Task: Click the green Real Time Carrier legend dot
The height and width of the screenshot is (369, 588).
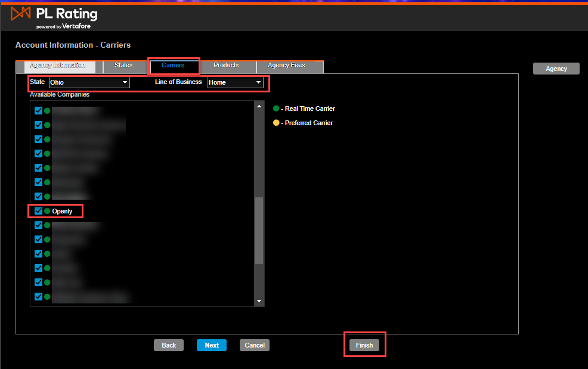Action: (x=276, y=108)
